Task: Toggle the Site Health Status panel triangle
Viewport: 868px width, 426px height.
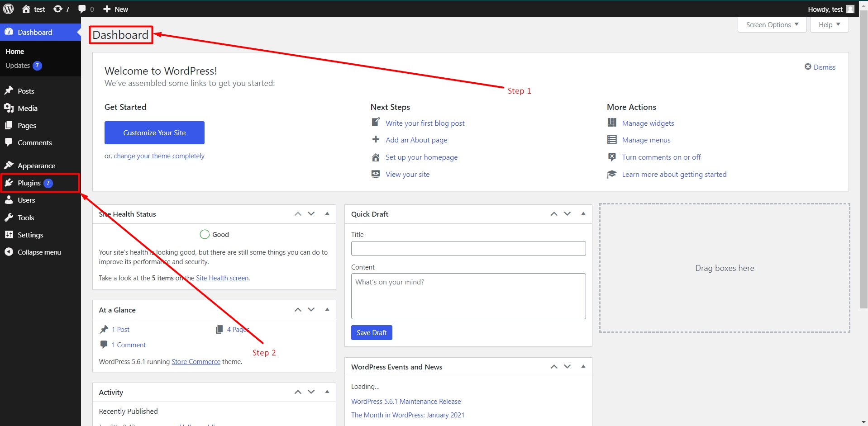Action: 327,214
